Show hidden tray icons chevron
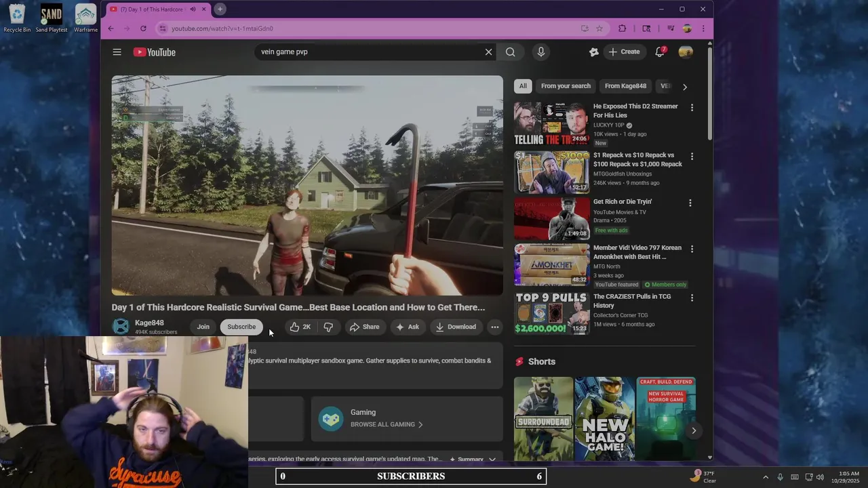This screenshot has height=488, width=868. [766, 476]
